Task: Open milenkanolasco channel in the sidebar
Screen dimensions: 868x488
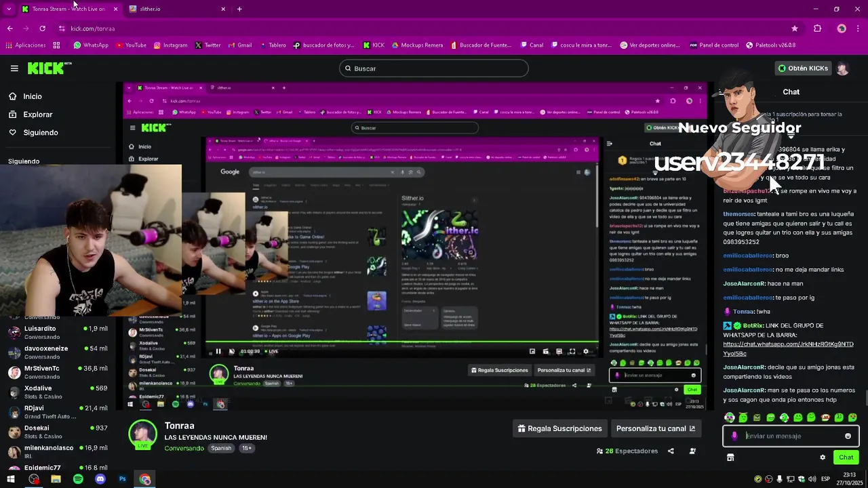Action: (58, 451)
